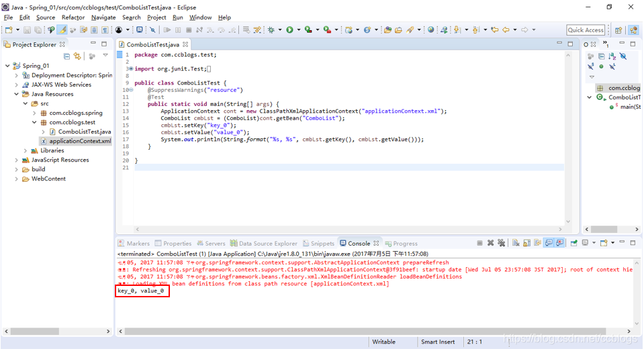Switch to the Snippets tab

[318, 244]
